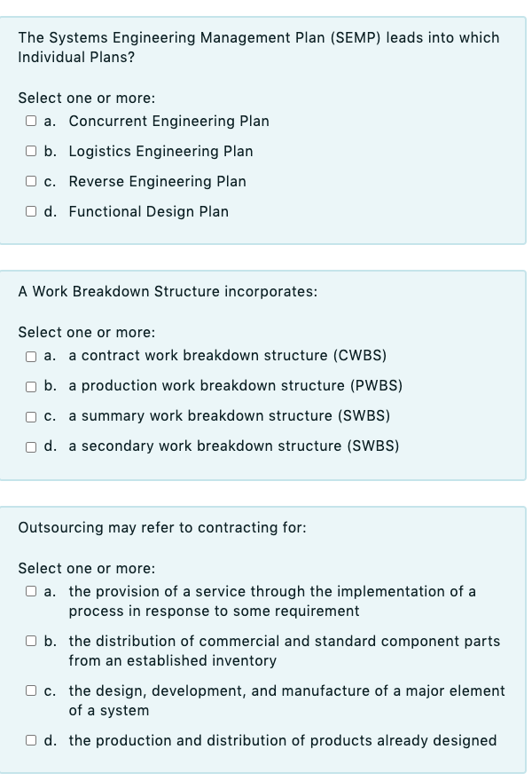Check option a 'Concurrent Engineering Plan'

(x=30, y=121)
